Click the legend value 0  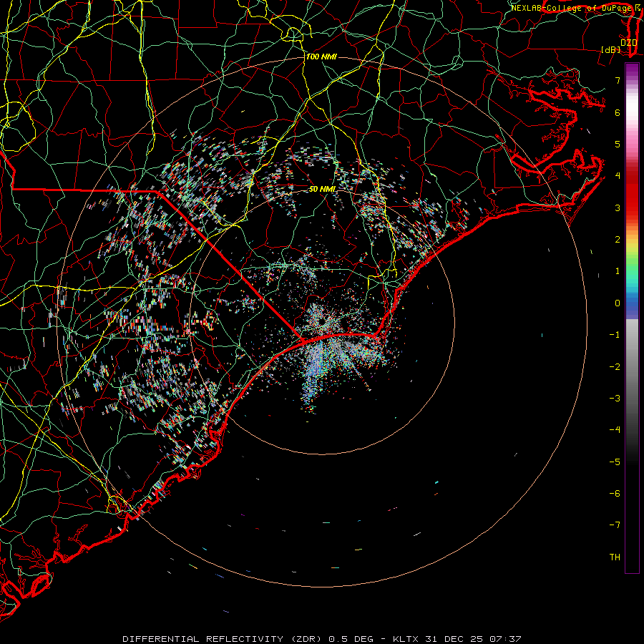(x=618, y=303)
